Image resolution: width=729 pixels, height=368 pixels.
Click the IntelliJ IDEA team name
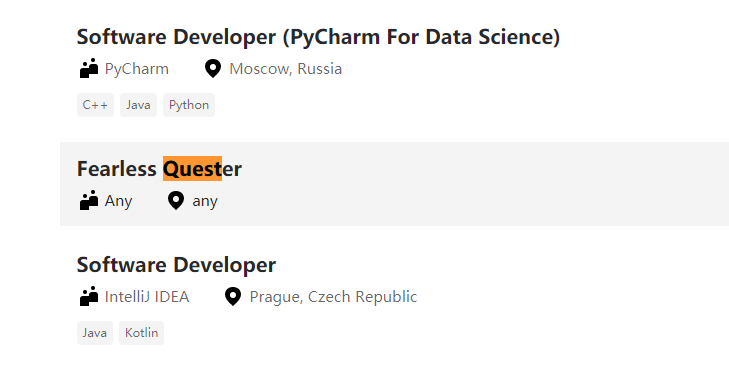coord(147,296)
